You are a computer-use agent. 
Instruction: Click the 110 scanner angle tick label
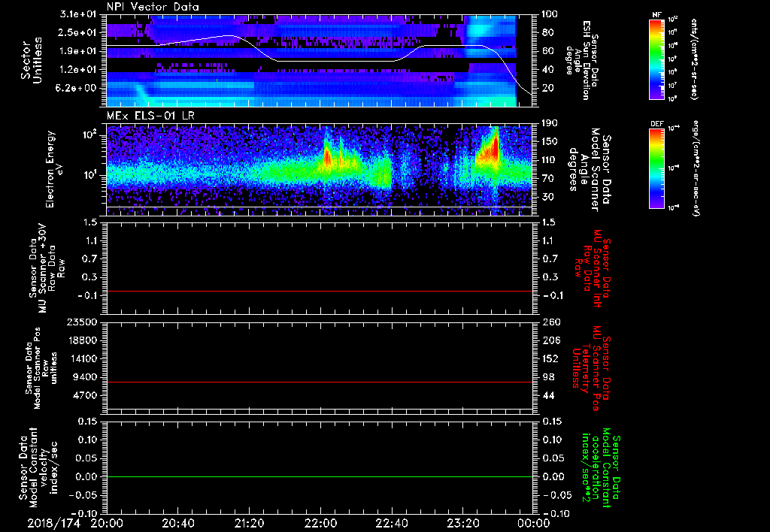(547, 160)
